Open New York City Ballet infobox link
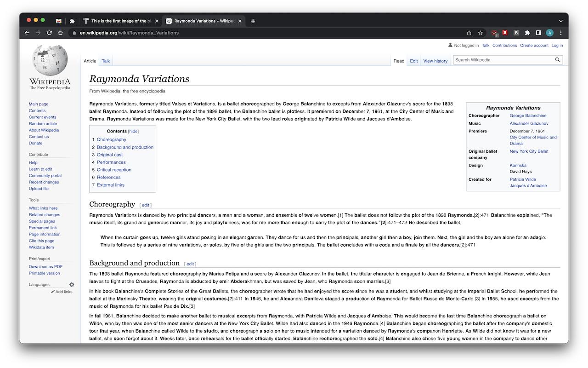 [x=529, y=151]
